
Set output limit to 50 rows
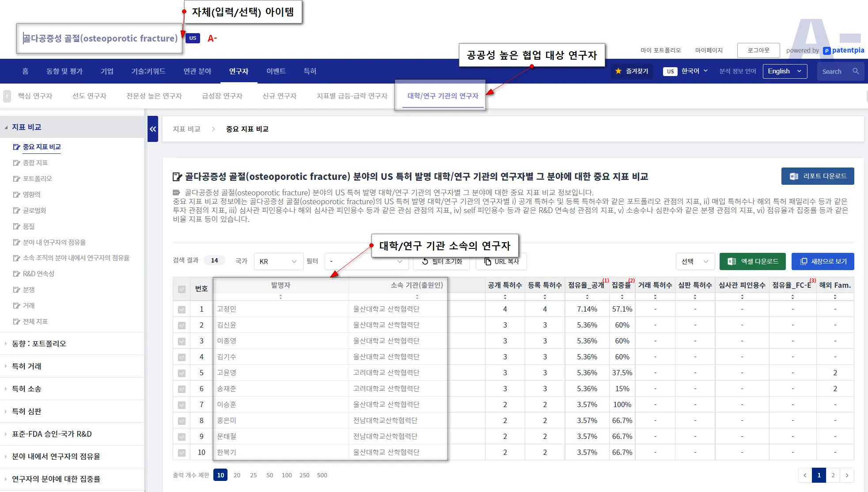point(269,475)
